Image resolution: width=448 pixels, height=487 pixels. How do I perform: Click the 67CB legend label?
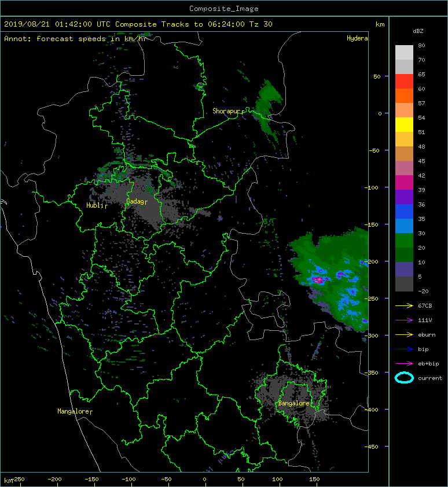(x=425, y=305)
